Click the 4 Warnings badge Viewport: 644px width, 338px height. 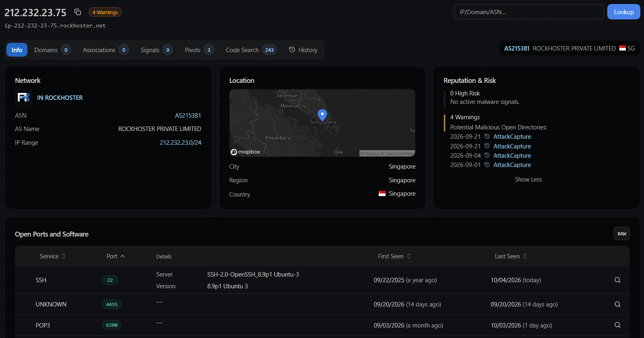point(105,12)
